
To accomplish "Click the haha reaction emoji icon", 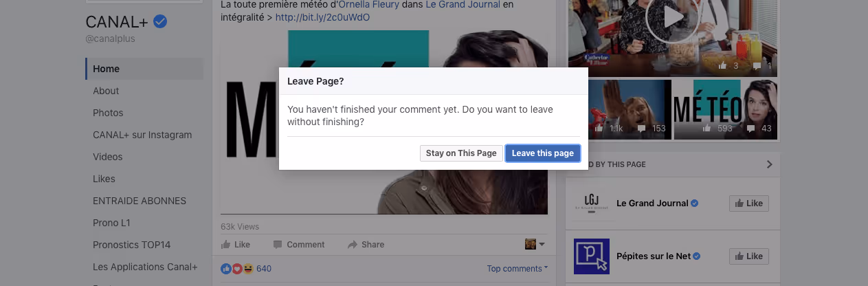I will [x=248, y=269].
